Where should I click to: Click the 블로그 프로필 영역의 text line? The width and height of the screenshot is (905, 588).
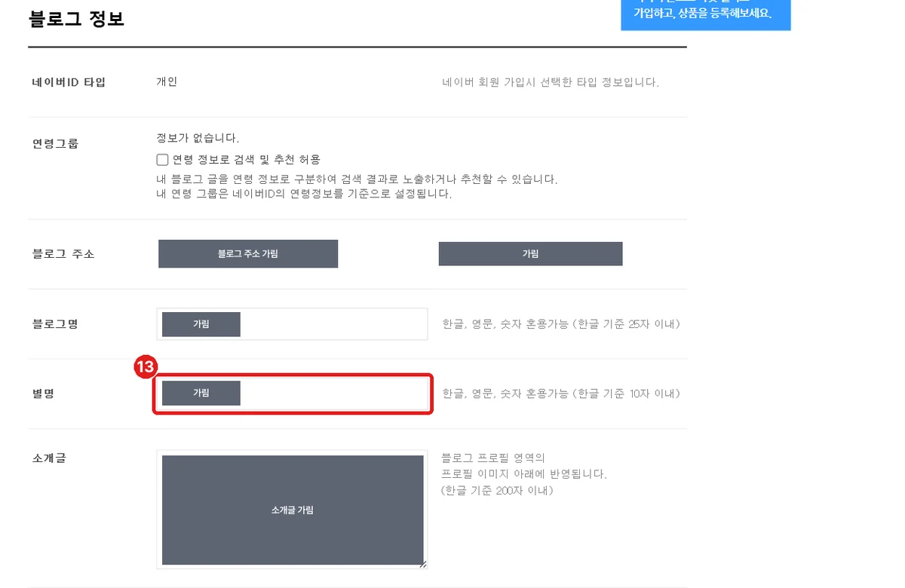pos(493,458)
